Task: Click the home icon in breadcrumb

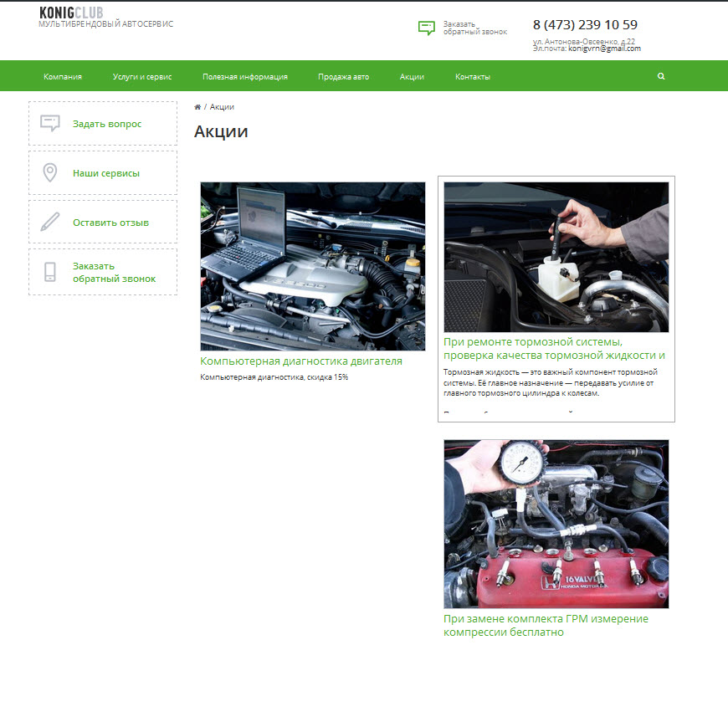Action: pos(197,107)
